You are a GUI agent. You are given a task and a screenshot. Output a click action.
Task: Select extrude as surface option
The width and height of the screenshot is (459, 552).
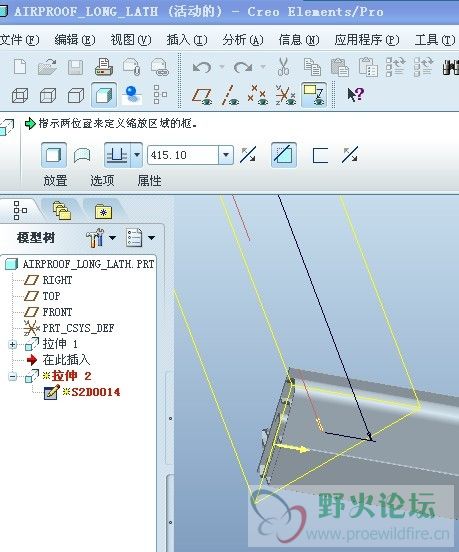[82, 155]
